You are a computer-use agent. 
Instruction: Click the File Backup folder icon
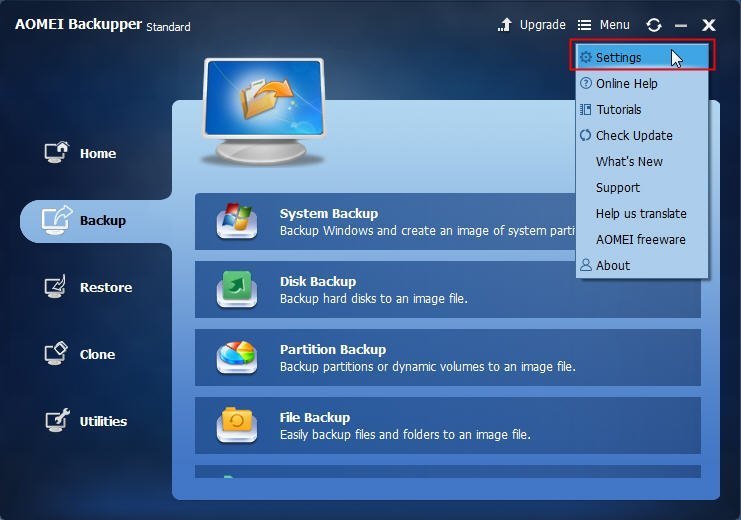tap(237, 425)
